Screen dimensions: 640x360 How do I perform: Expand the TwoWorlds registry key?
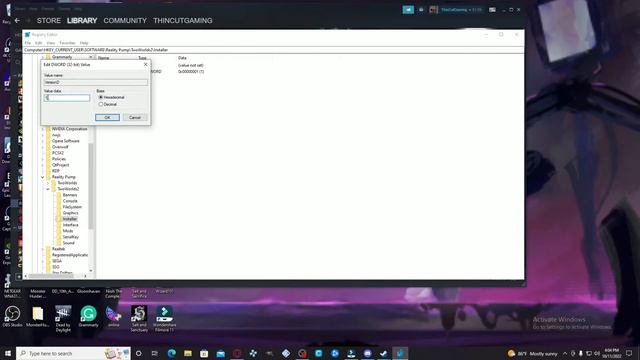[x=48, y=183]
